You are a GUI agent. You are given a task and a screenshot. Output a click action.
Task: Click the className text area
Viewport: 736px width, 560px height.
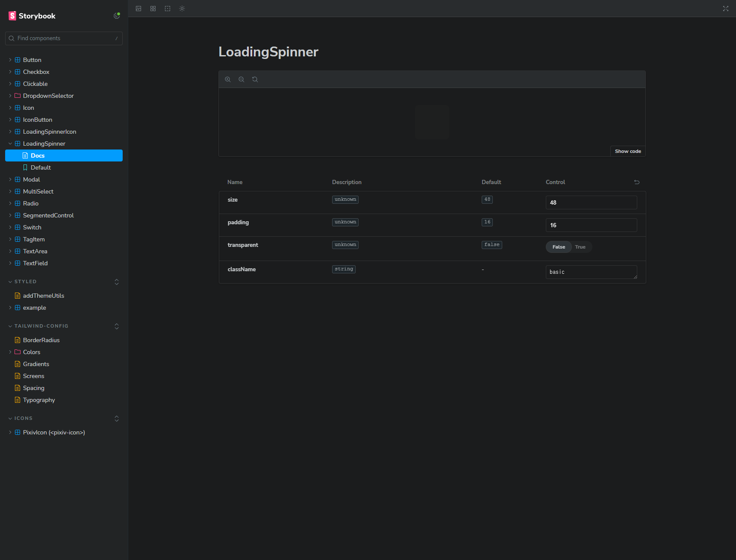coord(591,272)
